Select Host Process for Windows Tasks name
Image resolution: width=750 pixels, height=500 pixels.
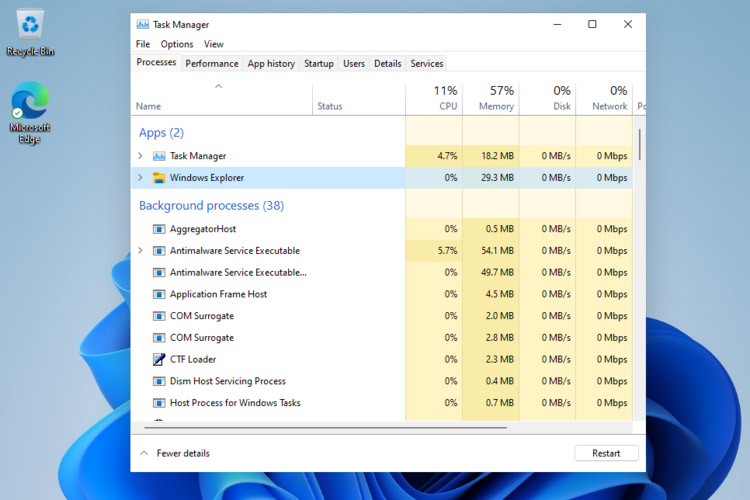235,403
